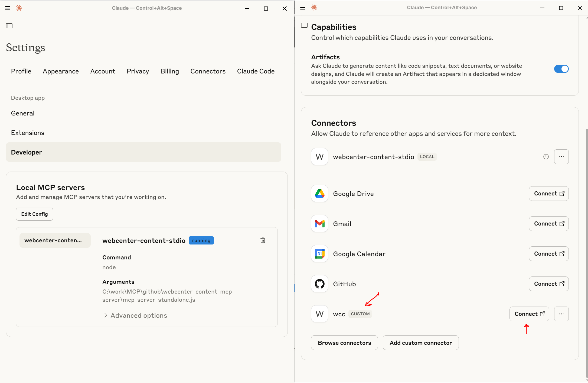Toggle sidebar panel icon beside Capabilities heading
The width and height of the screenshot is (588, 383).
pos(304,25)
